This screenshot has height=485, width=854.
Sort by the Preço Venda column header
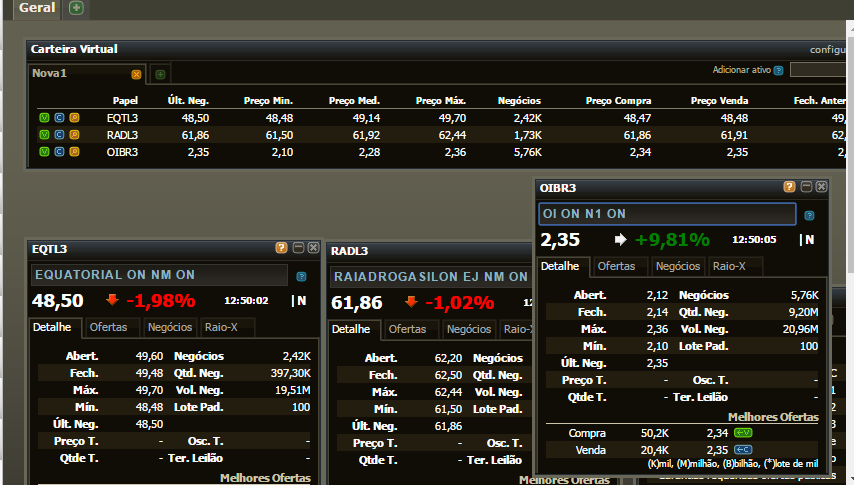pos(719,100)
